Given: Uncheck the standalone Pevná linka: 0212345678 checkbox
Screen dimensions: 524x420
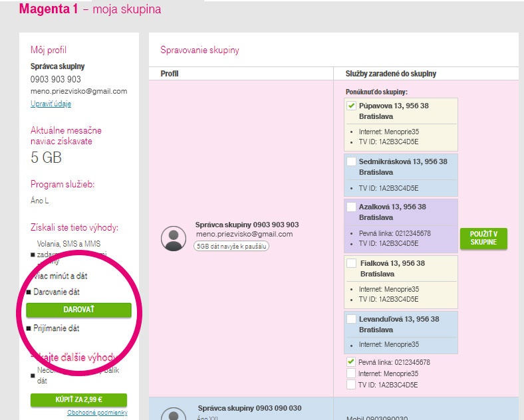Looking at the screenshot, I should tap(351, 362).
